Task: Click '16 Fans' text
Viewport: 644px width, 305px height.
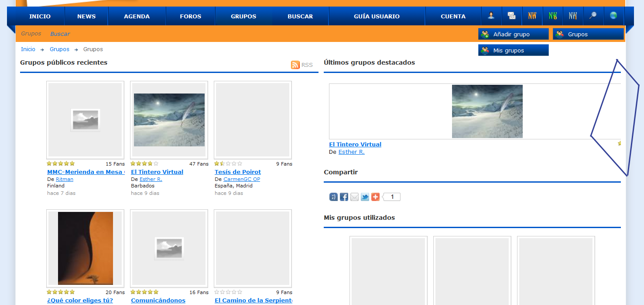Action: [199, 292]
